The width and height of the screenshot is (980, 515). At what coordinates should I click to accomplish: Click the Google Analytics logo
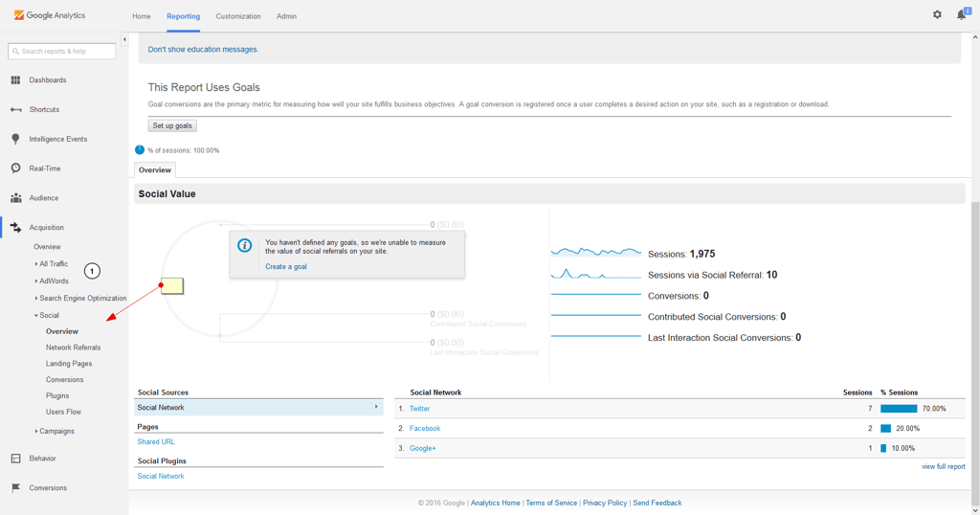[x=50, y=15]
